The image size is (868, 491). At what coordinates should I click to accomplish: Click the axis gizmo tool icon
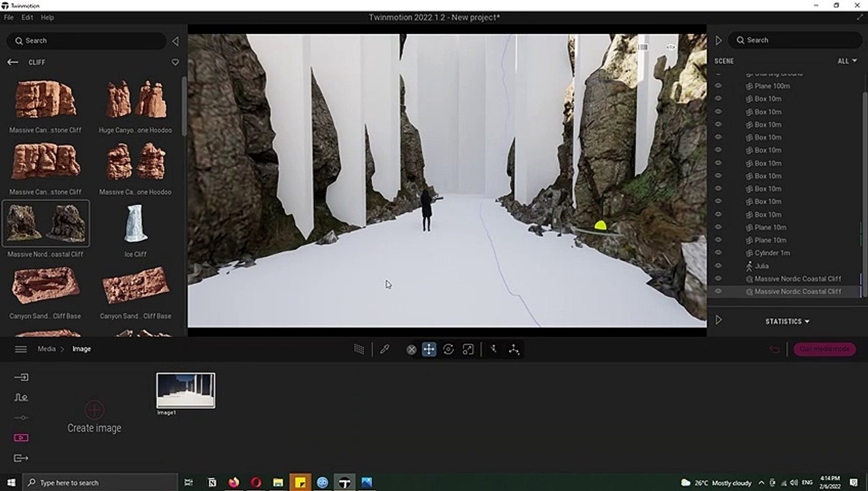coord(514,349)
